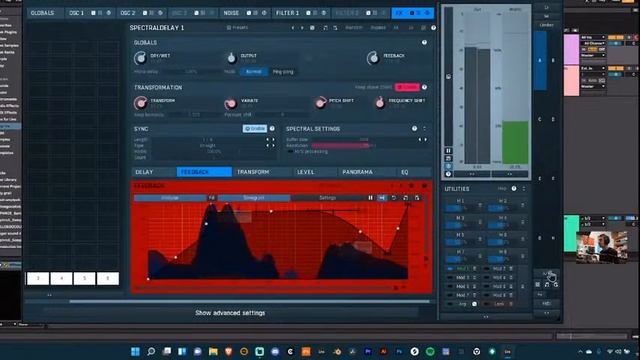Toggle M/S processing checkbox

click(x=290, y=151)
